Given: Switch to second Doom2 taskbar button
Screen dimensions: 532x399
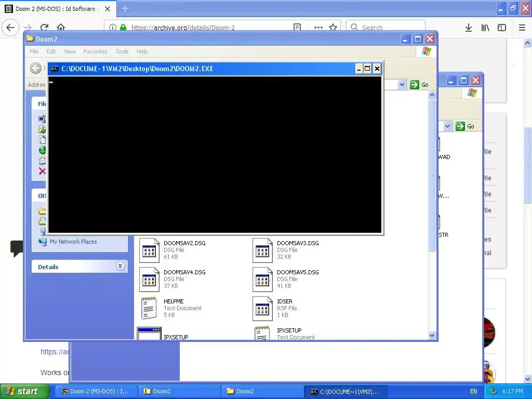Looking at the screenshot, I should pyautogui.click(x=263, y=391).
